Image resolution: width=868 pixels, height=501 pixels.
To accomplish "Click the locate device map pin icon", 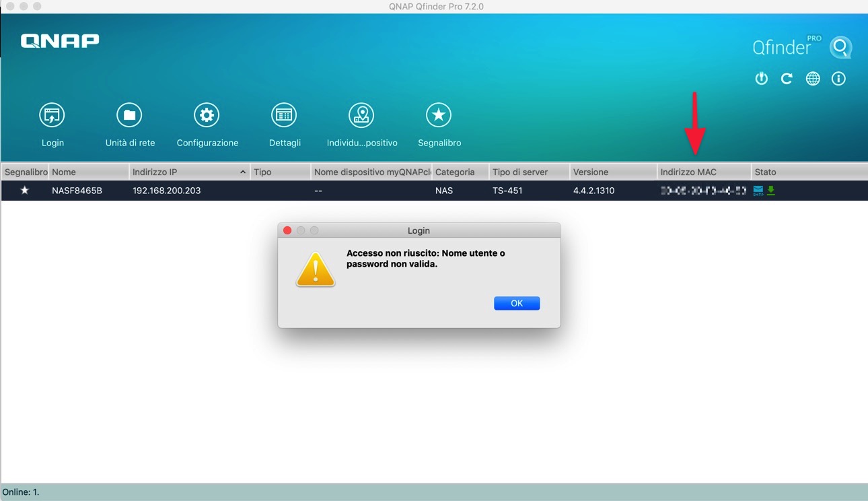I will (361, 116).
